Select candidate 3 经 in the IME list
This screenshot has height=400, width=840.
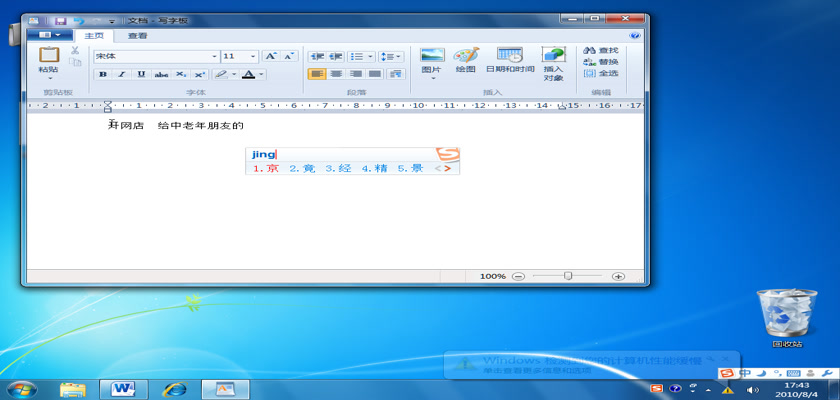click(x=338, y=169)
